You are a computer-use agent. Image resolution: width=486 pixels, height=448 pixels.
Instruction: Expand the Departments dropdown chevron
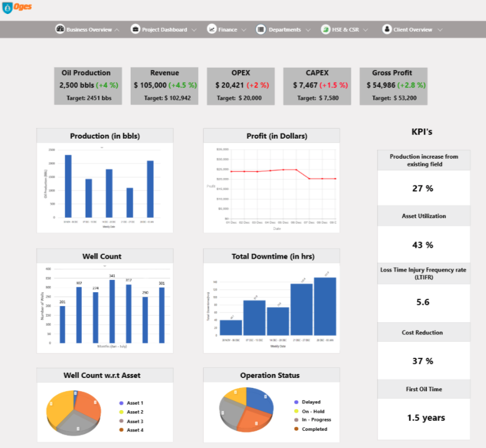coord(308,30)
